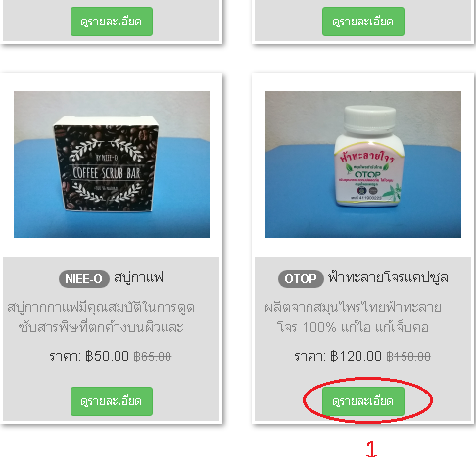The image size is (476, 463).
Task: Click the herbal capsule description text
Action: (x=353, y=317)
